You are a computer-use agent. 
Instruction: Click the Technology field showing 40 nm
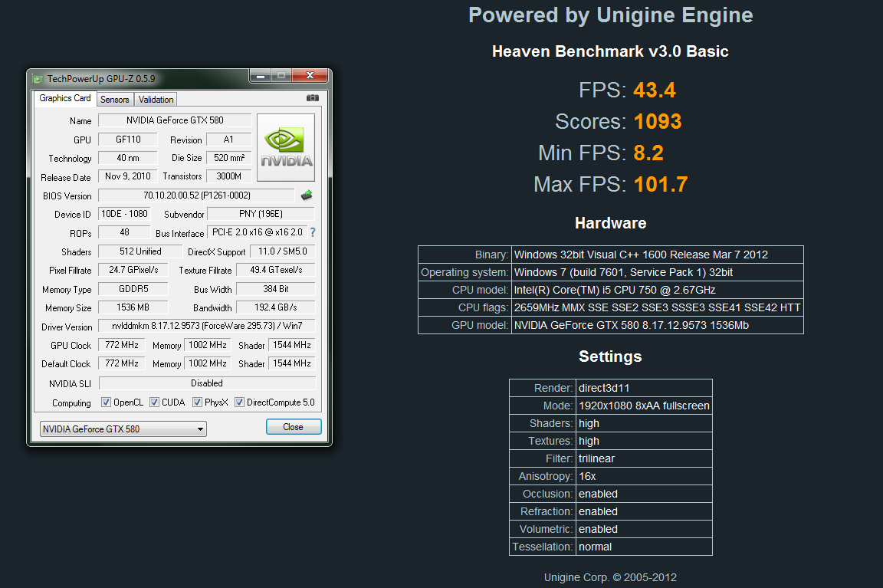[x=128, y=158]
